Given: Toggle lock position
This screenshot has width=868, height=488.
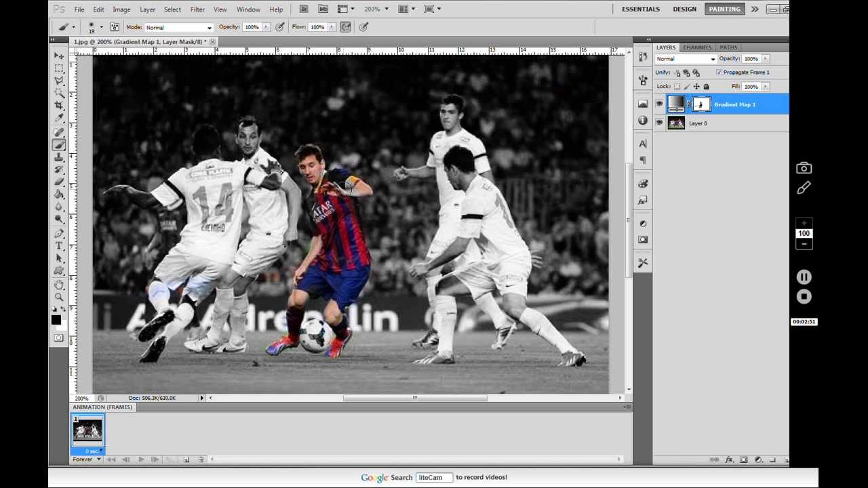Looking at the screenshot, I should pyautogui.click(x=696, y=87).
